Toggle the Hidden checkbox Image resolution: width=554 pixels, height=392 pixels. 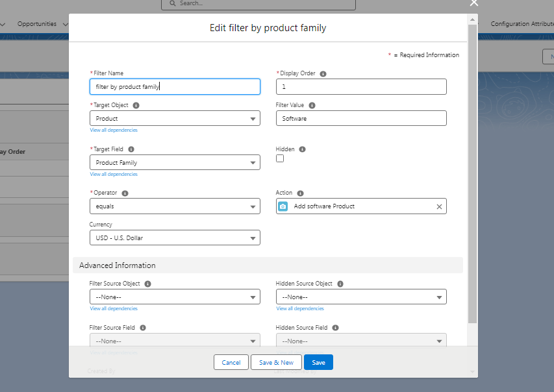click(280, 158)
